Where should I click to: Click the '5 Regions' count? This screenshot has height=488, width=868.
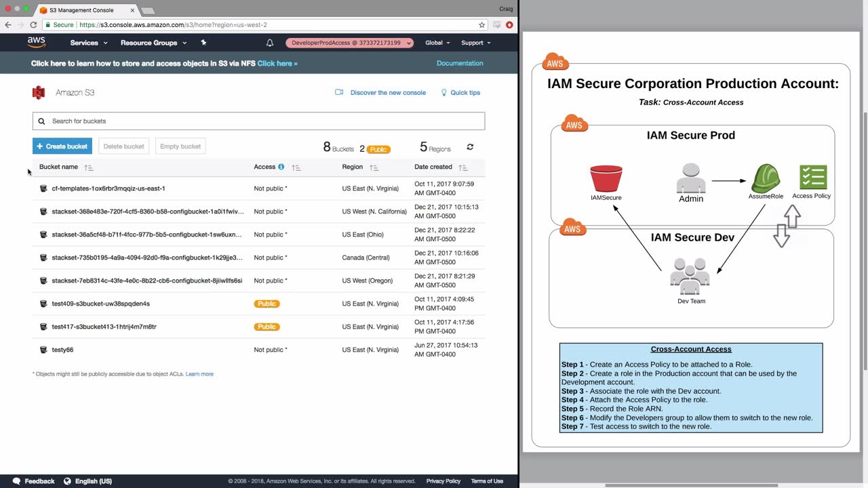coord(435,147)
